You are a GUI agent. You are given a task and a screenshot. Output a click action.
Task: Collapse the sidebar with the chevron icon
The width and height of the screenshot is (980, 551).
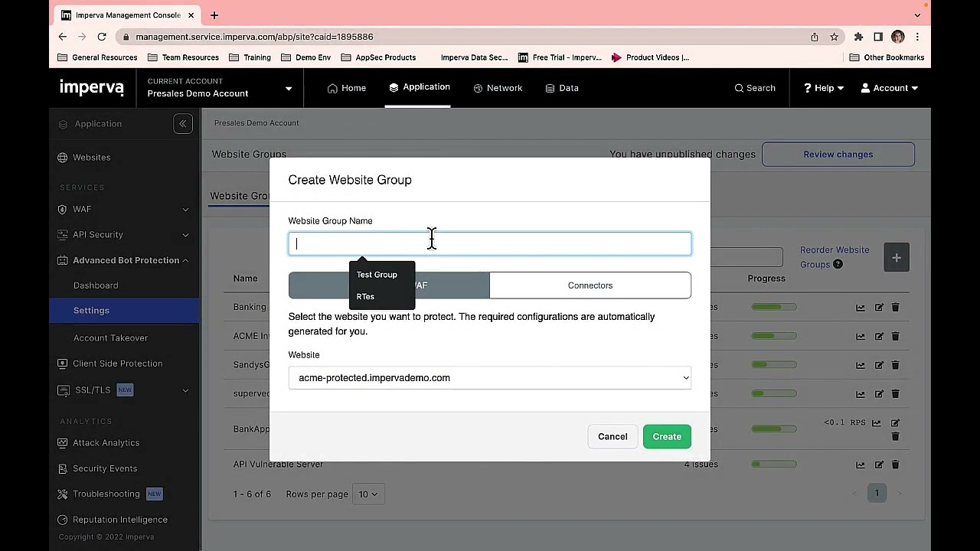183,124
